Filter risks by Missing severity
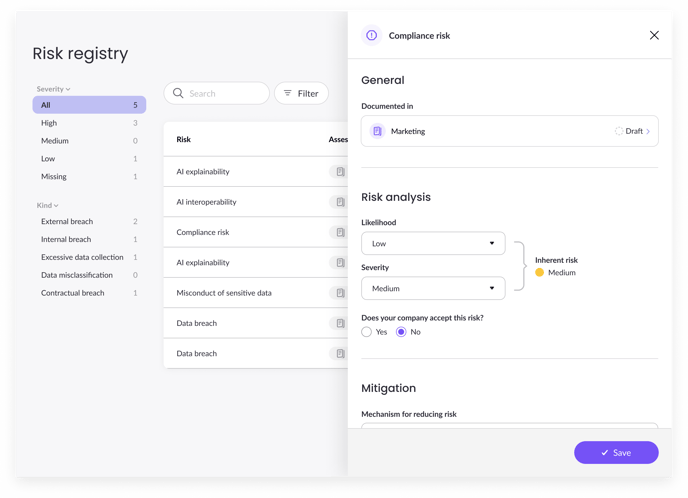Screen dimensions: 688x498 click(89, 176)
